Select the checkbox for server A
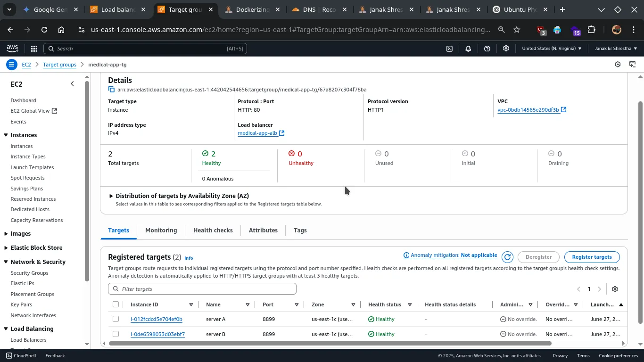The height and width of the screenshot is (362, 644). pos(116,319)
